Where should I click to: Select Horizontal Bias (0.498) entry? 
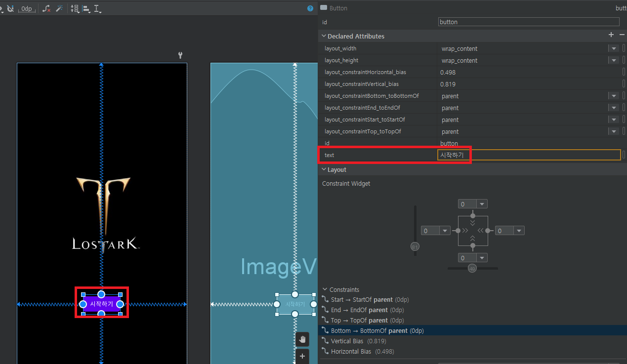(472, 351)
